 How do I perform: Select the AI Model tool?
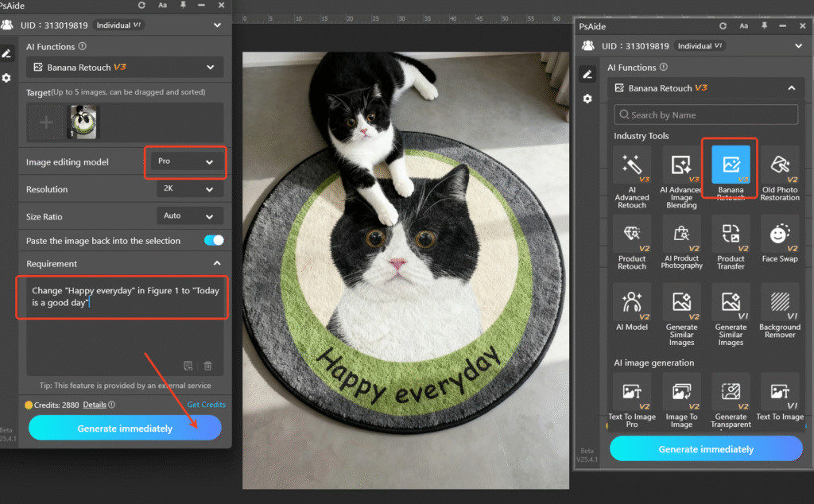click(632, 308)
